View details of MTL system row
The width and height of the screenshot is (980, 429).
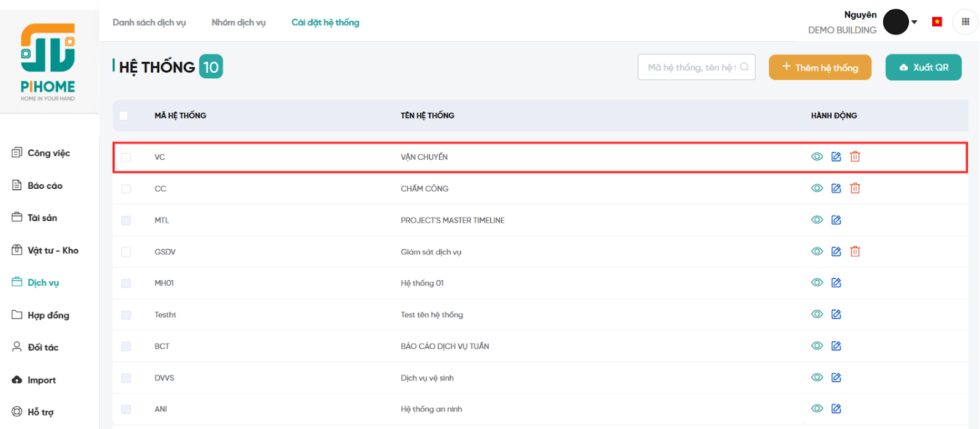click(x=817, y=220)
